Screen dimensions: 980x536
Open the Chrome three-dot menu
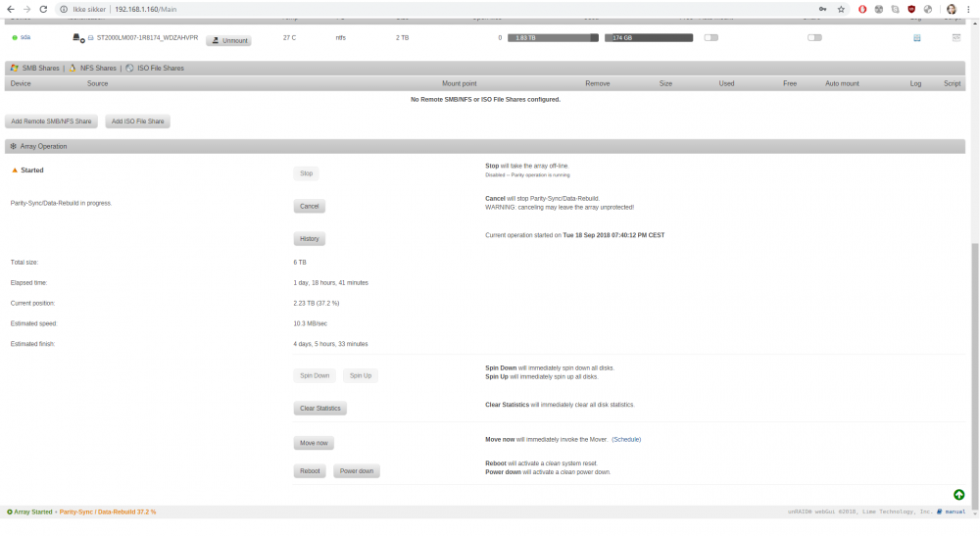[x=969, y=10]
